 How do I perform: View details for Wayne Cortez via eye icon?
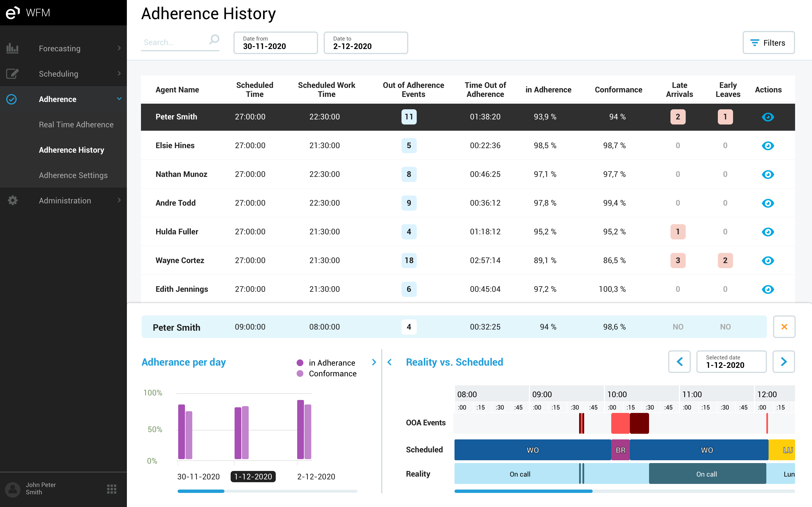point(768,260)
